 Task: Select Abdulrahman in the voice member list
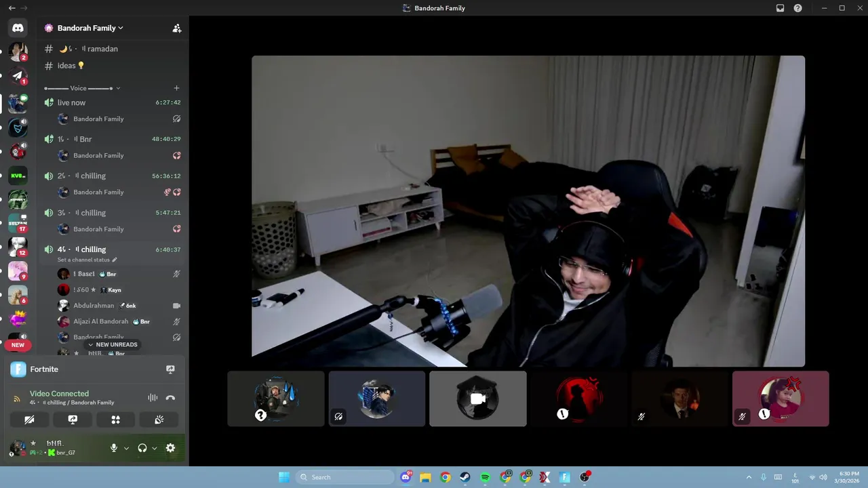pos(118,306)
